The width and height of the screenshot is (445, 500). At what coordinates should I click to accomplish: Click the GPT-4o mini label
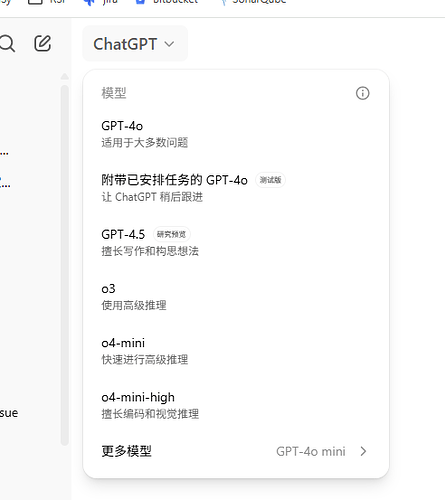pyautogui.click(x=311, y=452)
